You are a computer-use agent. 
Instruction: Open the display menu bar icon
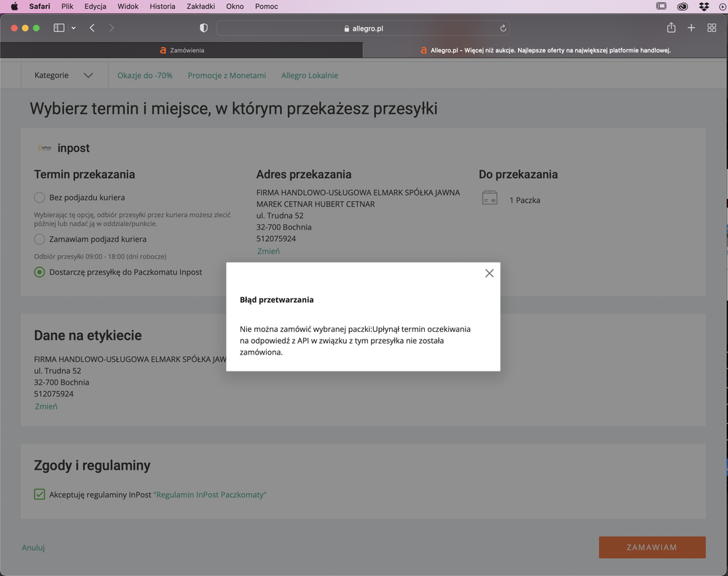(661, 7)
